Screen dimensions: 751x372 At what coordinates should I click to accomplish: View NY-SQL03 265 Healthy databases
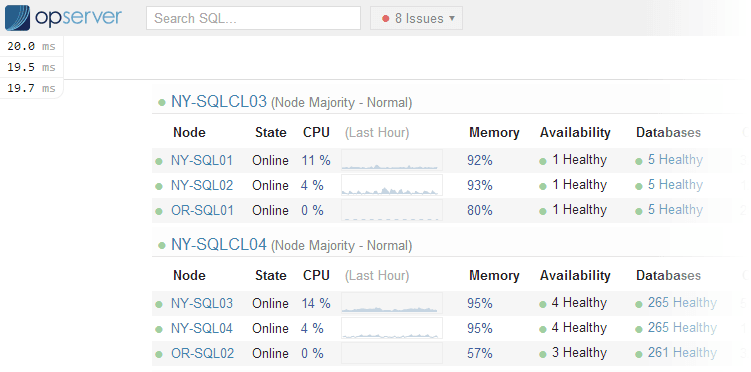tap(682, 303)
